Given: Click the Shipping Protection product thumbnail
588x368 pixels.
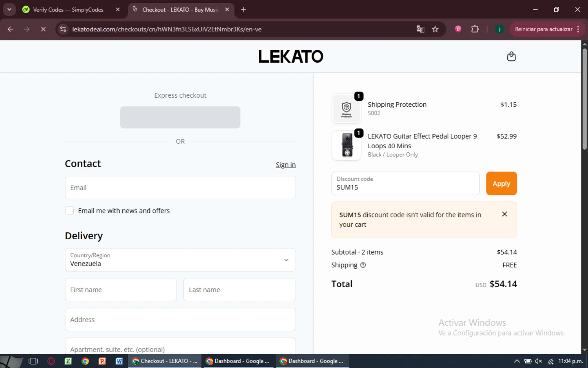Looking at the screenshot, I should click(347, 109).
